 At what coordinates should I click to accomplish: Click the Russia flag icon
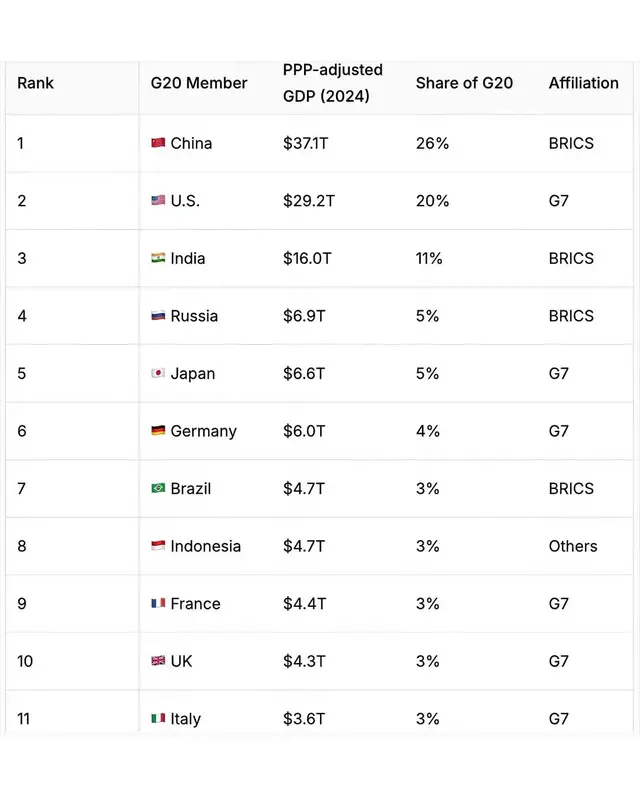[x=158, y=315]
